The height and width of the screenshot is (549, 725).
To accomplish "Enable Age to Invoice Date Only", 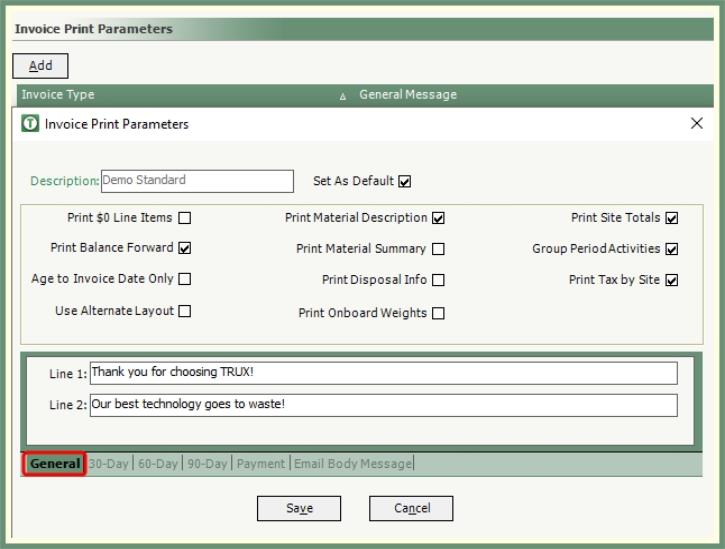I will (x=185, y=279).
